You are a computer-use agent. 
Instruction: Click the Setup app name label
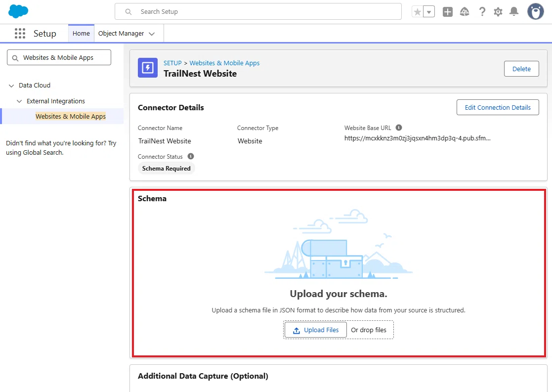[x=44, y=34]
